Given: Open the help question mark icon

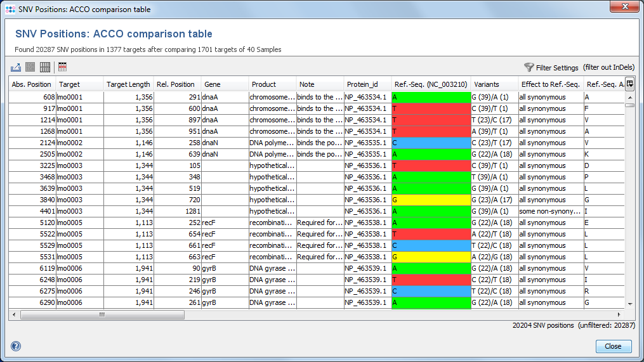Looking at the screenshot, I should (x=16, y=346).
